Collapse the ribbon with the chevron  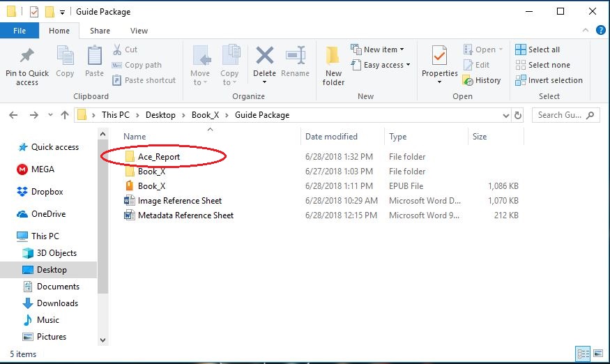click(x=586, y=31)
